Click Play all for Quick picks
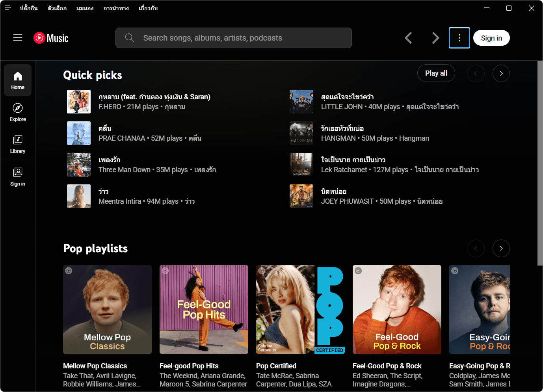Image resolution: width=543 pixels, height=392 pixels. point(436,73)
